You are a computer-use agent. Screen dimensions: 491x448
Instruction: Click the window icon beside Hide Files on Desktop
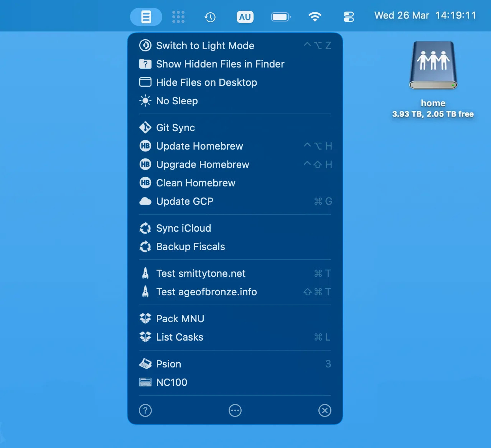coord(145,82)
